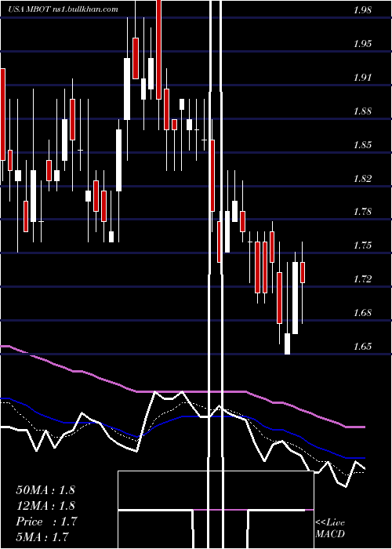
Task: Click the 1.91 price axis label
Action: point(362,78)
